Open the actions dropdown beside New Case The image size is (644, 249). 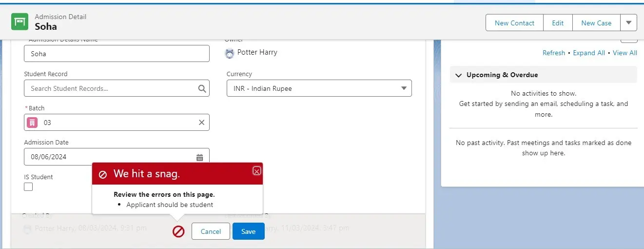(x=628, y=23)
